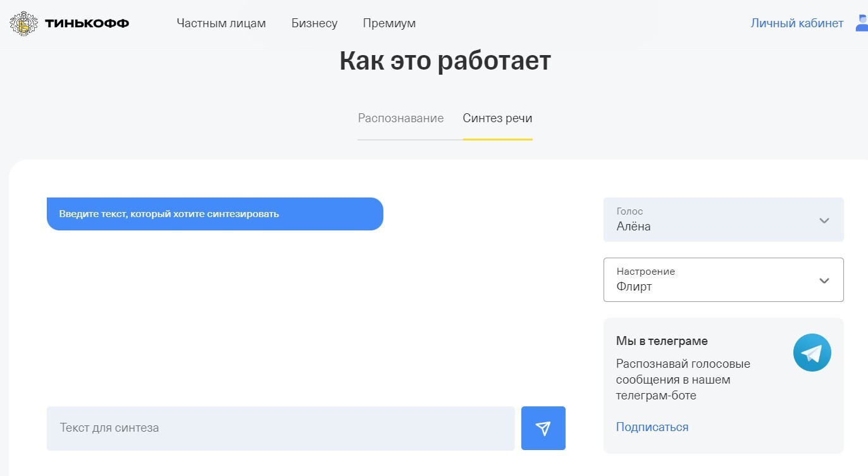This screenshot has width=868, height=476.
Task: Click the blue prompt bubble Введите текст
Action: tap(215, 214)
